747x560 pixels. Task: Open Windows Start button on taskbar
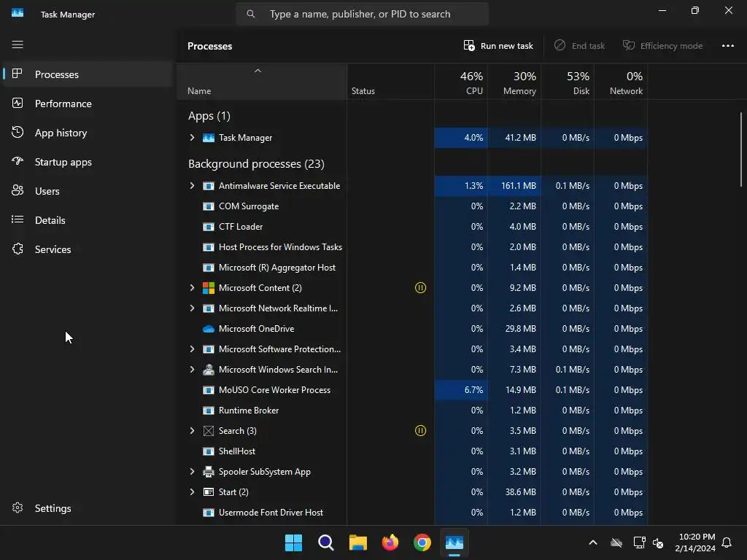coord(293,542)
